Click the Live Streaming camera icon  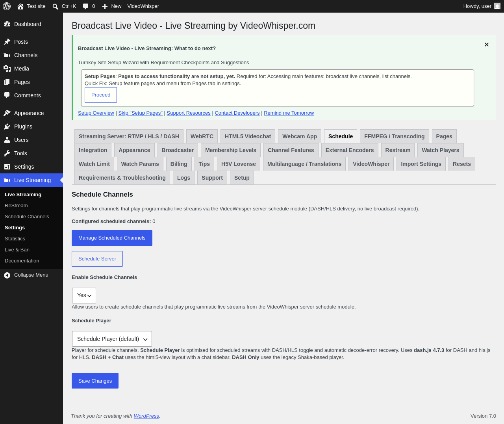tap(7, 180)
